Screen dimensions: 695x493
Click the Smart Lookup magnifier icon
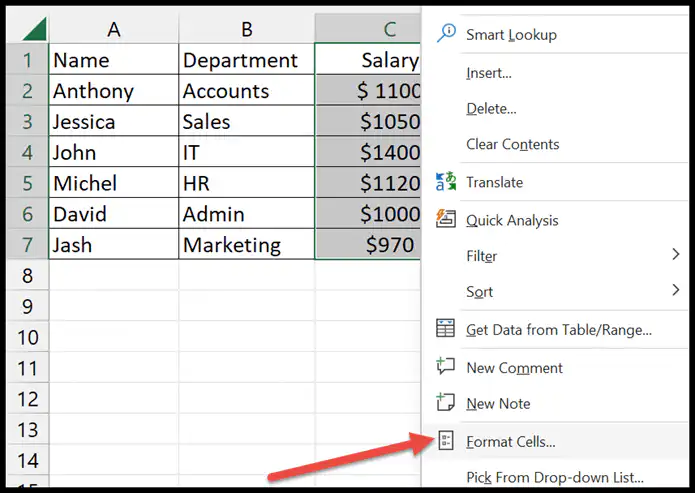pyautogui.click(x=446, y=33)
